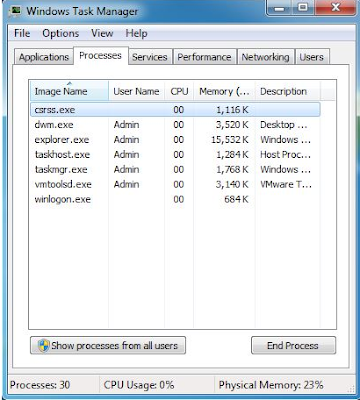Click the Task Manager title bar icon
The width and height of the screenshot is (360, 400).
(14, 11)
